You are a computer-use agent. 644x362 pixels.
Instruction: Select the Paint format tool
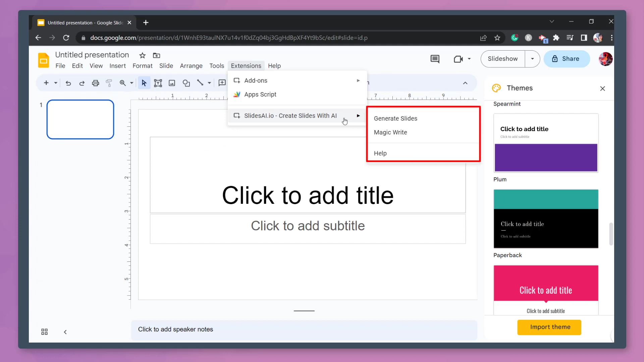pos(109,83)
